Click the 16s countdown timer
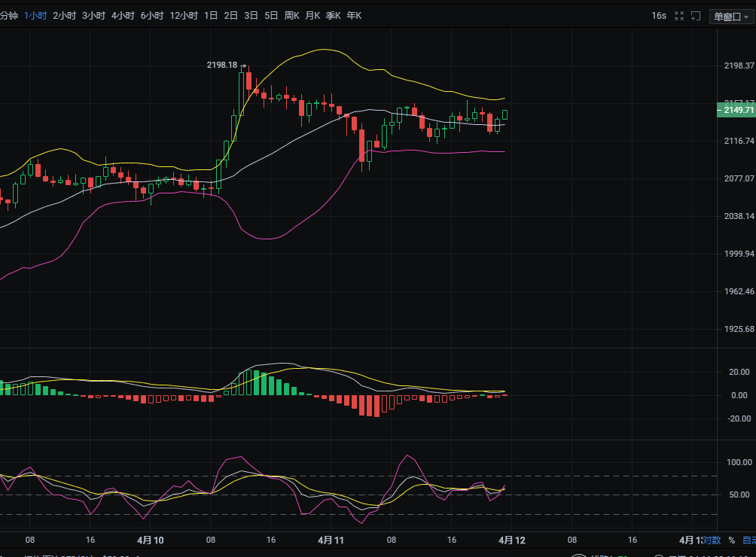Image resolution: width=756 pixels, height=557 pixels. tap(659, 16)
